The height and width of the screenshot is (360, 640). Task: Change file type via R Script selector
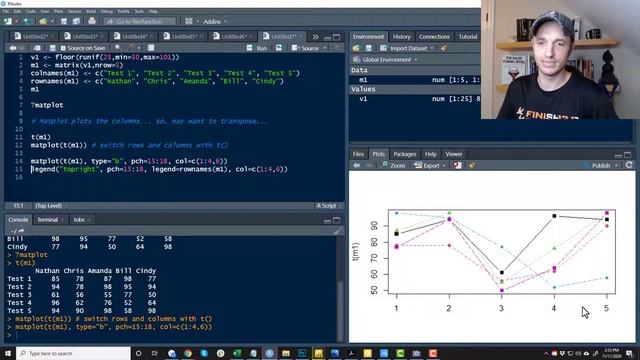tap(329, 206)
